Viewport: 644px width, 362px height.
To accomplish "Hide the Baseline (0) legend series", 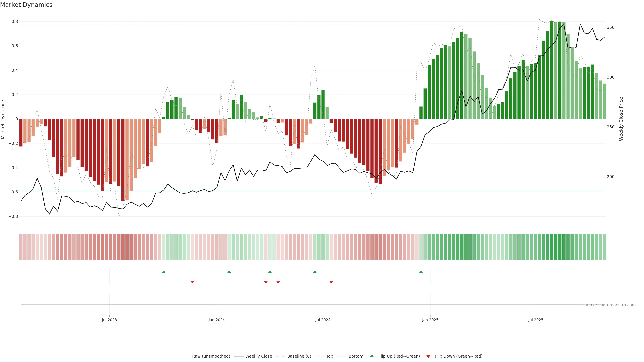I will point(299,356).
